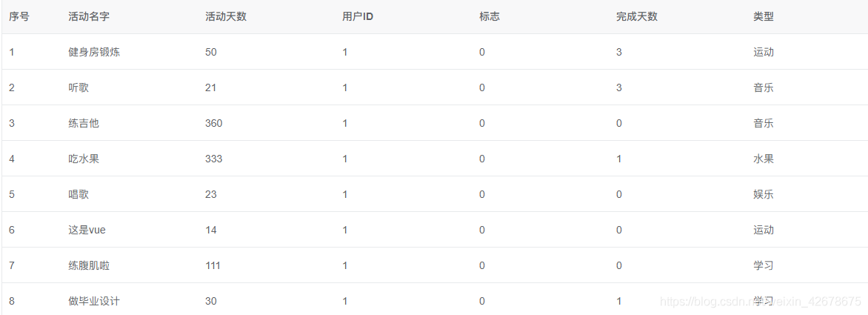The width and height of the screenshot is (868, 315).
Task: Select the 做毕业设计 activity name
Action: 93,301
